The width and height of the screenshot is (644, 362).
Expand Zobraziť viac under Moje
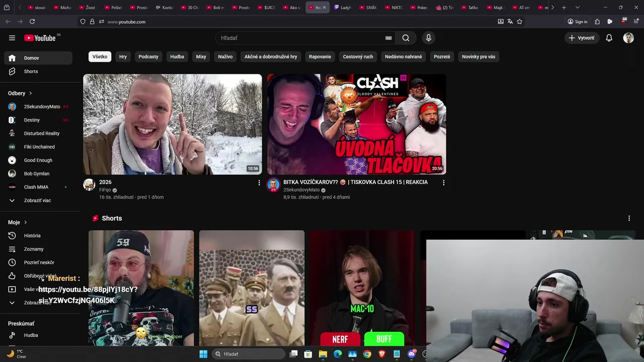coord(38,303)
